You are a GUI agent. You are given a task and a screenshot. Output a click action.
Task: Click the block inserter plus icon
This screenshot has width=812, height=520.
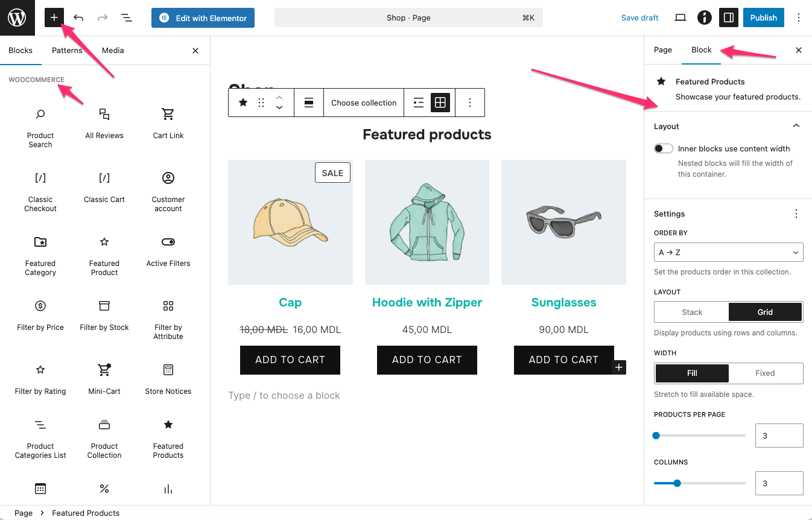tap(54, 17)
